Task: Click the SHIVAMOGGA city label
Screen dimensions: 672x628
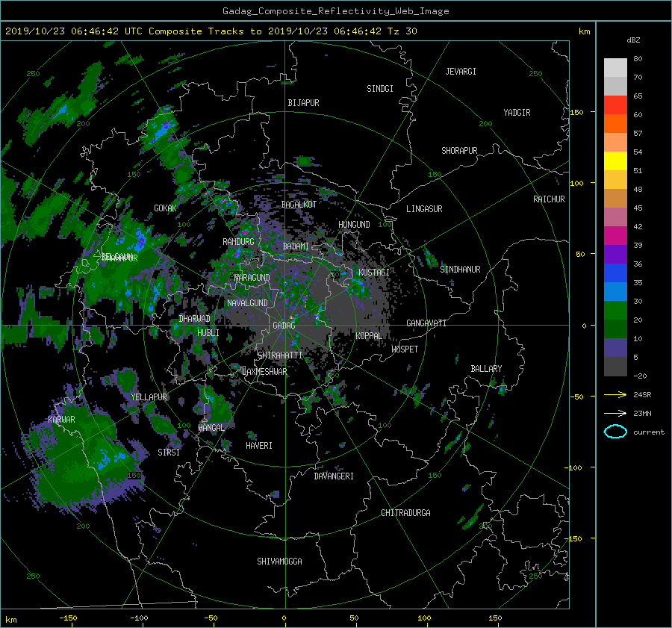Action: click(x=279, y=561)
